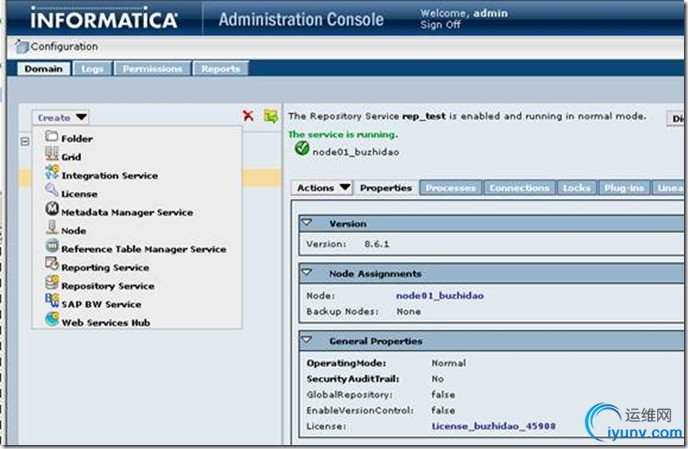Screen dimensions: 688x449
Task: Switch to the Logs tab
Action: click(x=92, y=69)
